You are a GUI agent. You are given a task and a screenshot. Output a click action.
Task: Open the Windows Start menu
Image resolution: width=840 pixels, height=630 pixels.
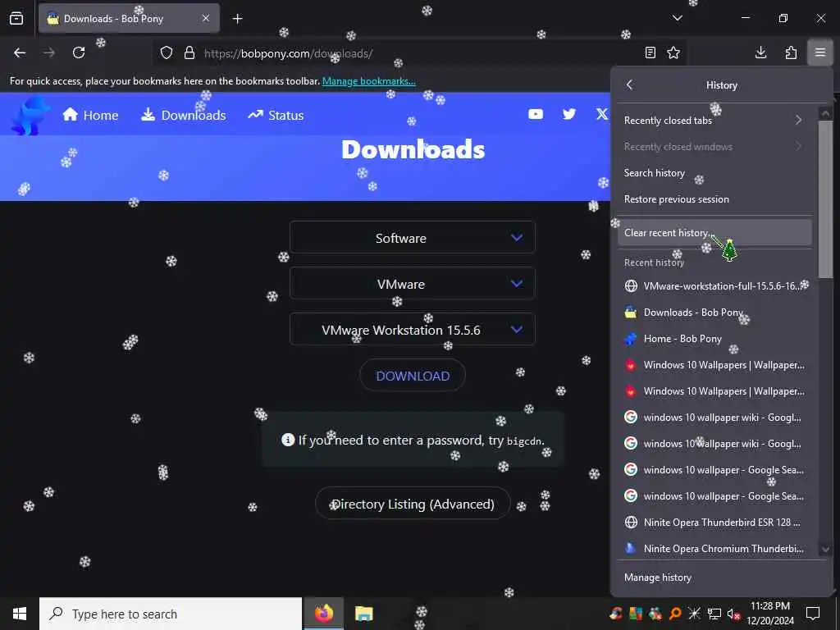point(20,614)
